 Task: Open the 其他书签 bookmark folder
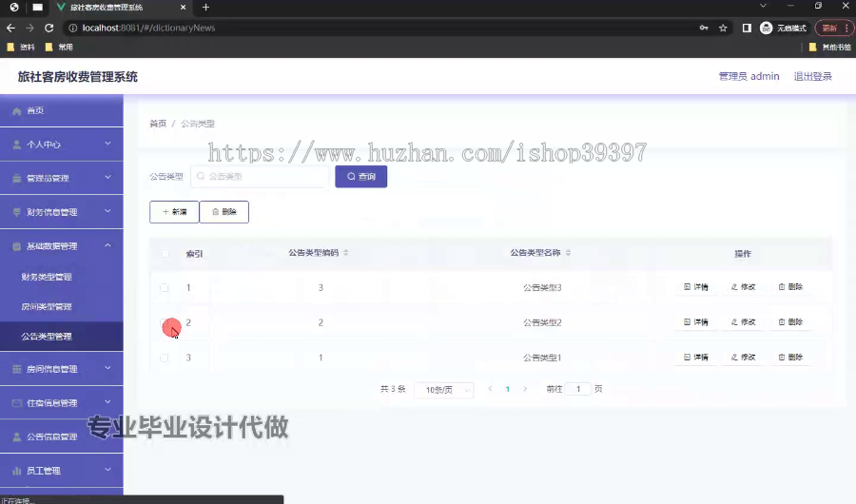pyautogui.click(x=829, y=47)
